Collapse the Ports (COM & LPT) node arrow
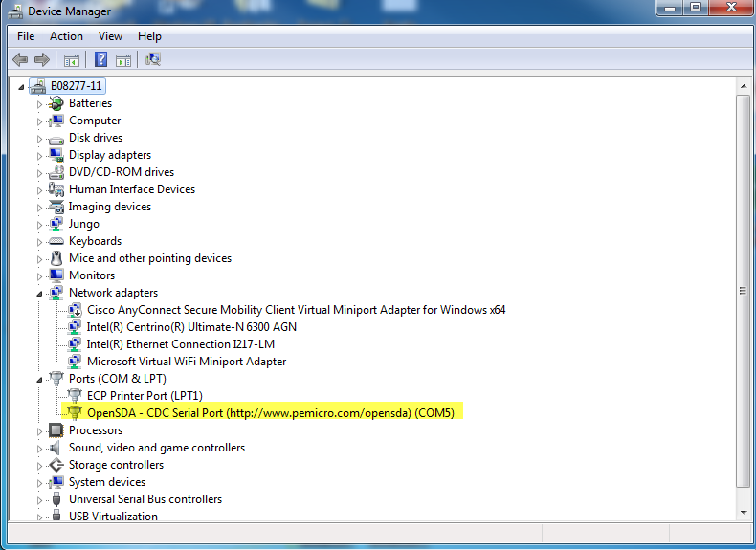This screenshot has width=756, height=550. click(x=39, y=380)
